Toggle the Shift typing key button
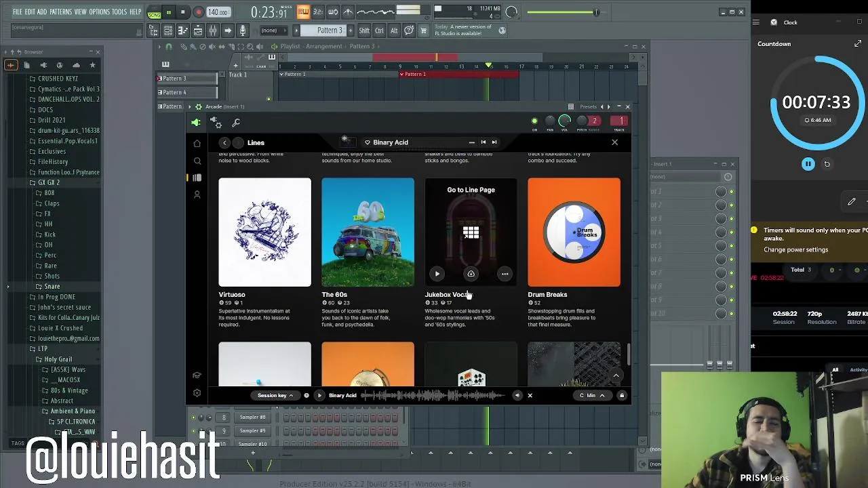 tap(364, 30)
